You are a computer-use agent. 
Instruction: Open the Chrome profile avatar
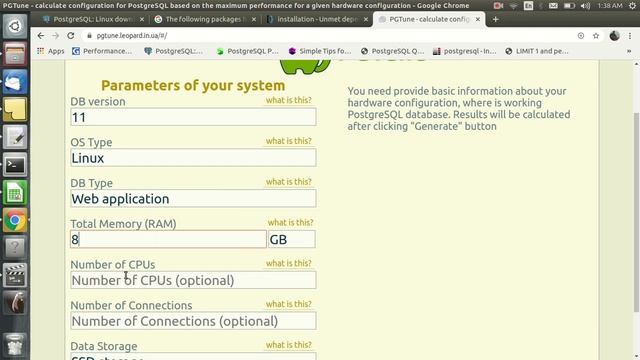pos(614,36)
